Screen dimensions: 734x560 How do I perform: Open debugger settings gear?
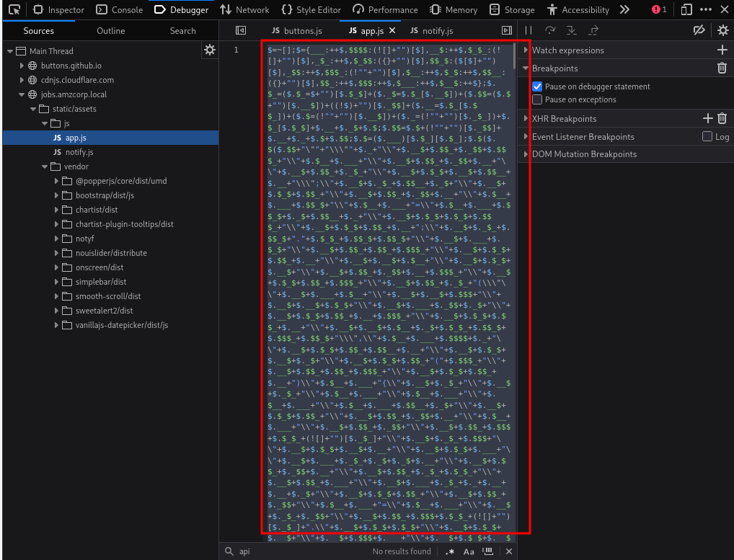[722, 30]
